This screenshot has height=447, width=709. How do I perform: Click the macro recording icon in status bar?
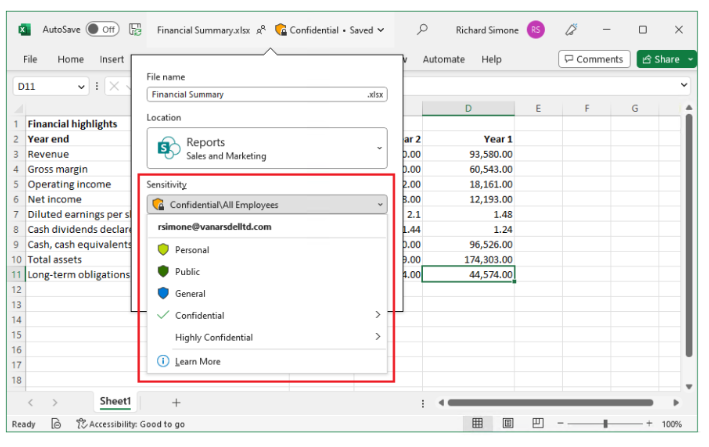pyautogui.click(x=56, y=424)
